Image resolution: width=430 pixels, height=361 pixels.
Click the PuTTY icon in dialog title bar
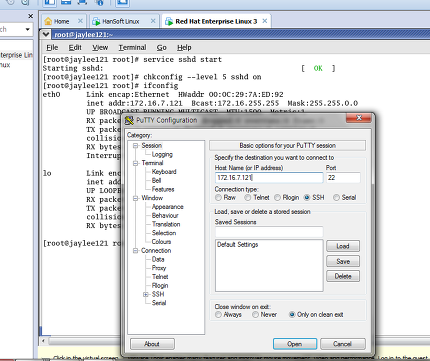click(x=129, y=120)
